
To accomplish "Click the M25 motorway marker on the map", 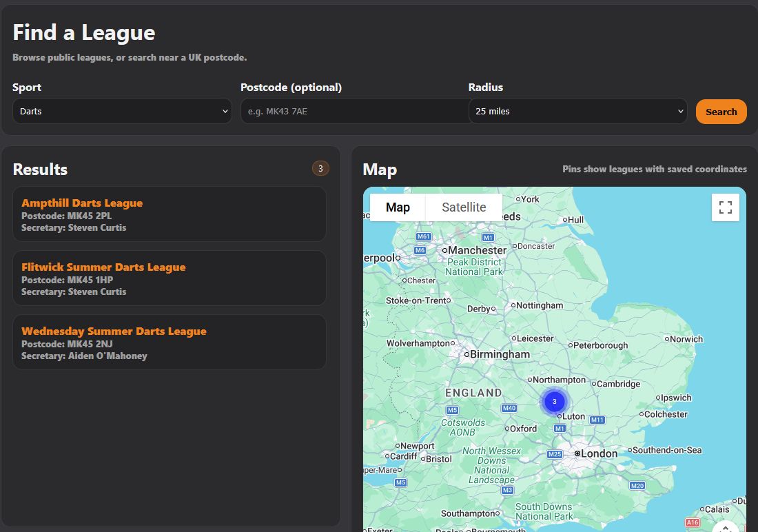I will 555,454.
